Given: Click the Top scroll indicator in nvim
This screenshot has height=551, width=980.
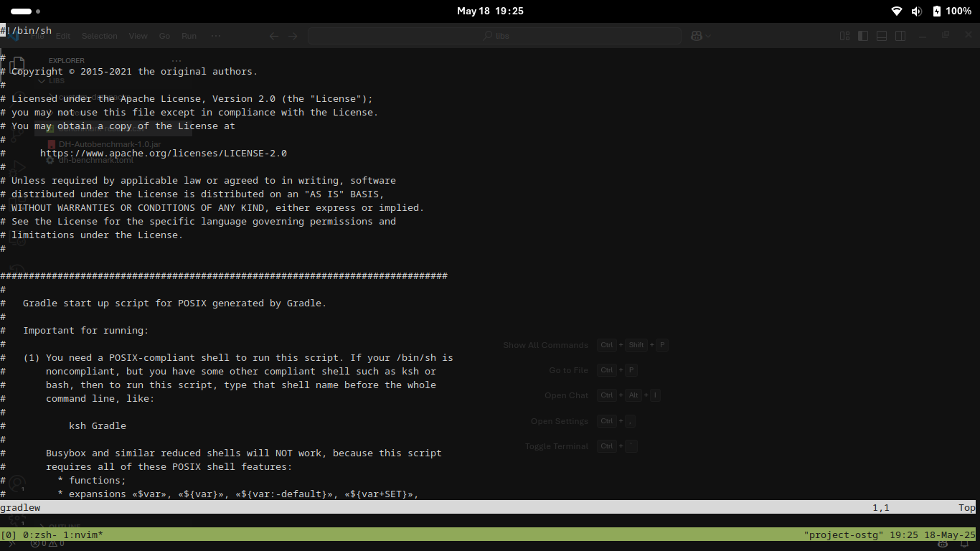Looking at the screenshot, I should click(x=967, y=507).
